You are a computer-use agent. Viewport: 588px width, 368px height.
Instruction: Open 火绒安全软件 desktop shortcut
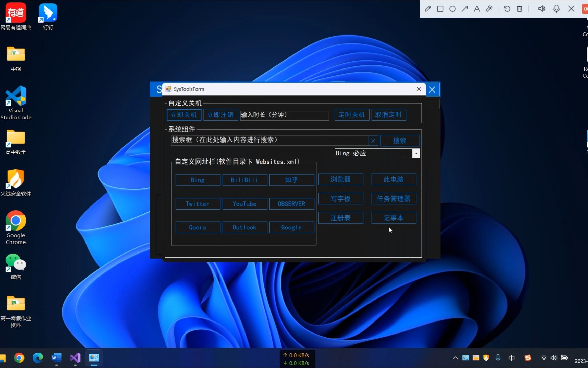[16, 183]
